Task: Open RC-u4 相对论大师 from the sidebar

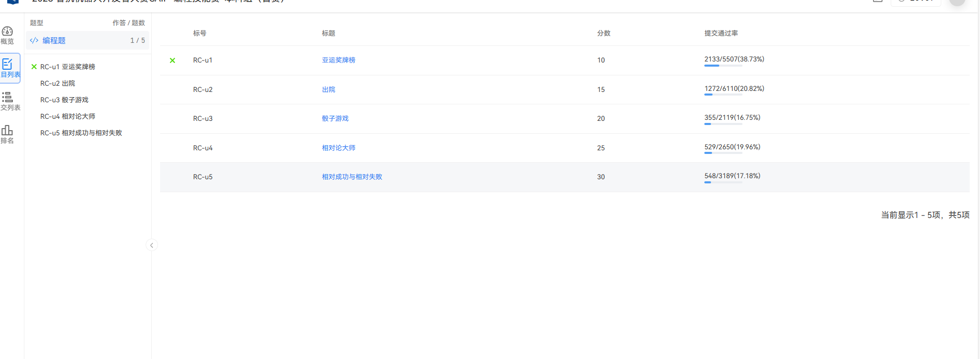Action: pyautogui.click(x=68, y=116)
